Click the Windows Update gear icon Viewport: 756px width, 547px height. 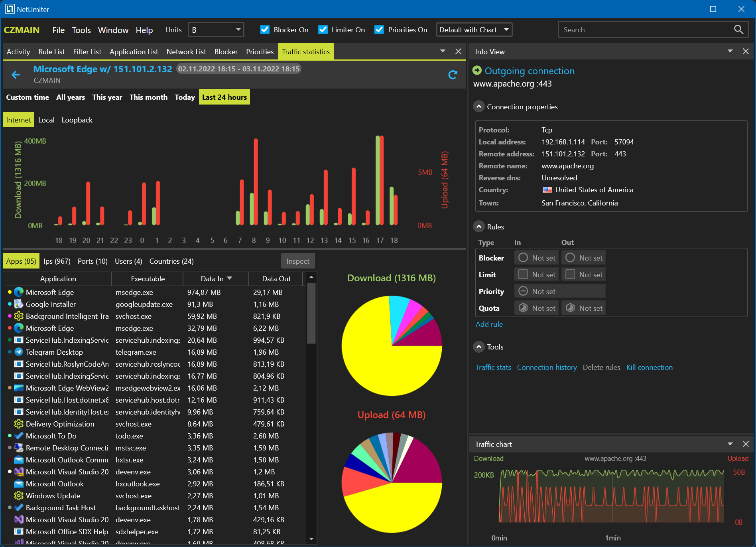(x=19, y=496)
